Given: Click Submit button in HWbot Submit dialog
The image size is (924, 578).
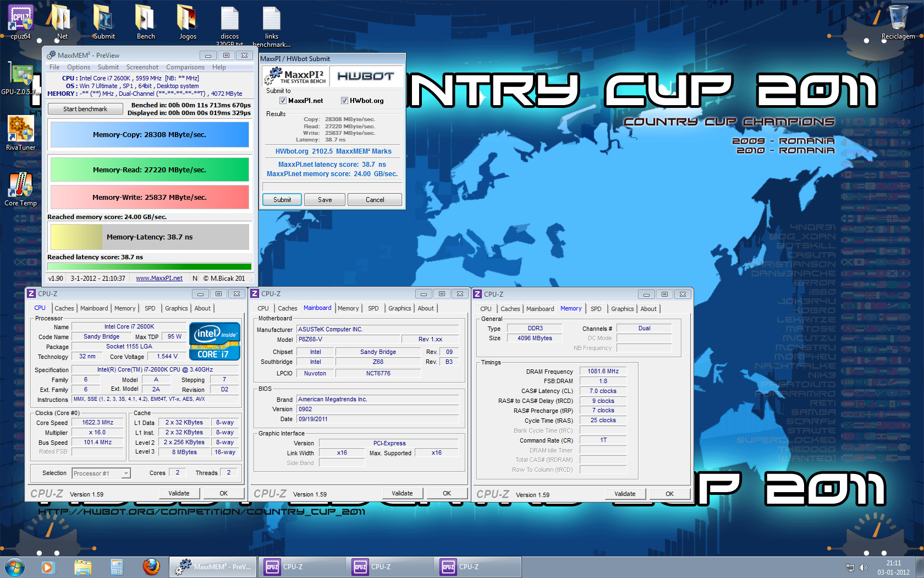Looking at the screenshot, I should click(x=282, y=200).
